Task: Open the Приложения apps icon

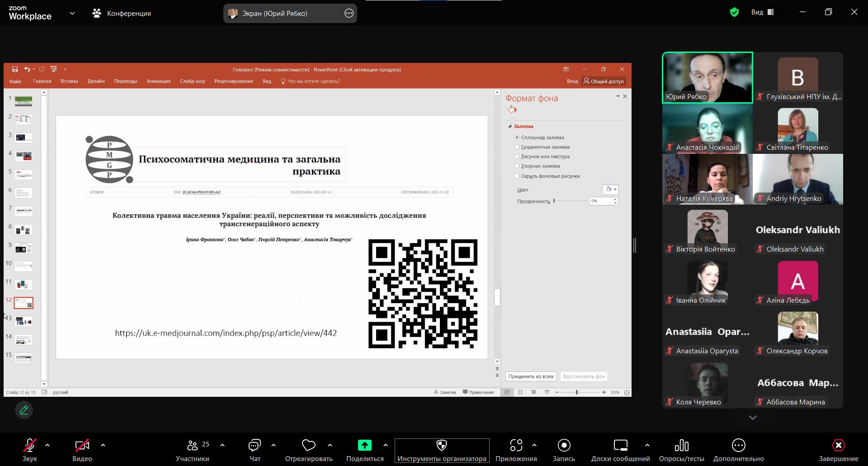Action: 516,445
